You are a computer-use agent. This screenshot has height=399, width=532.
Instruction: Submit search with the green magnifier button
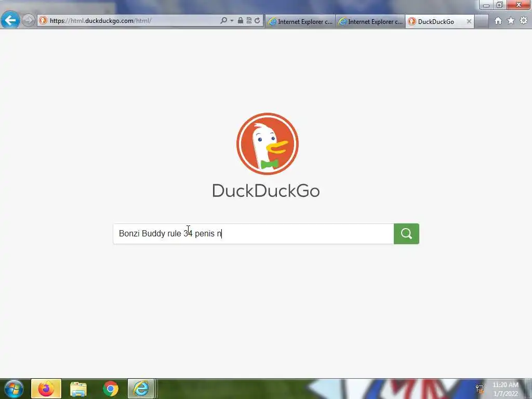click(406, 233)
